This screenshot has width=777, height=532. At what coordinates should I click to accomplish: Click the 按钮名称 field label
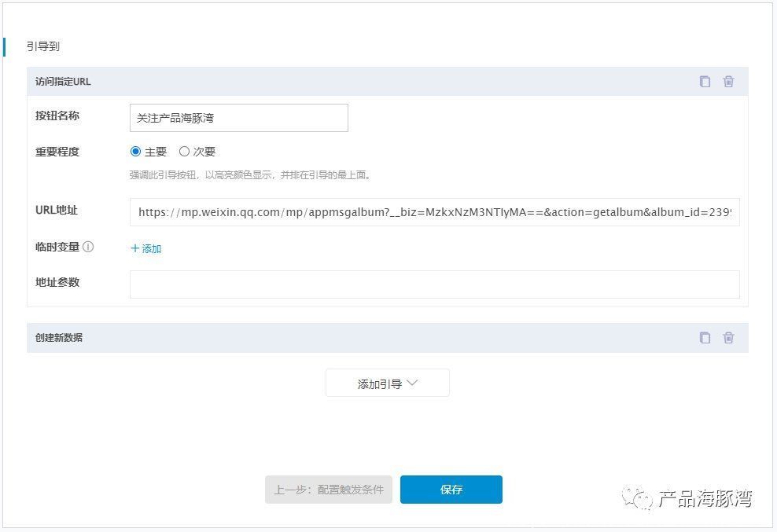[x=57, y=116]
